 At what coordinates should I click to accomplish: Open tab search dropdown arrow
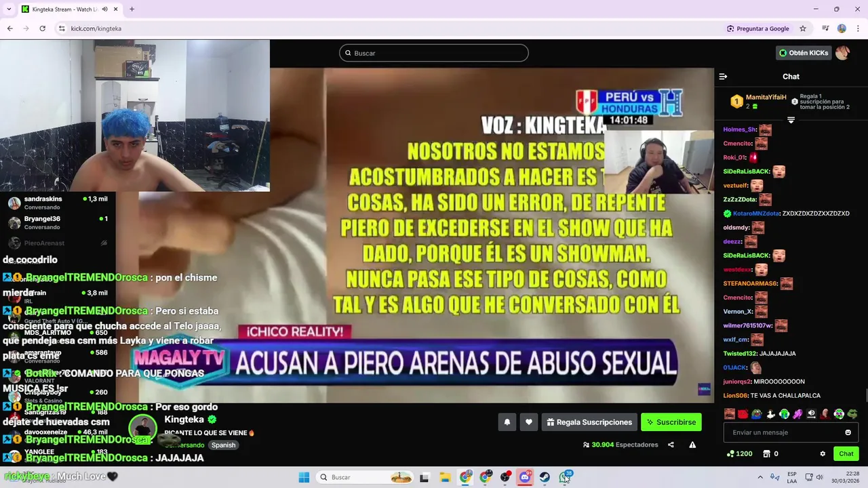coord(7,9)
